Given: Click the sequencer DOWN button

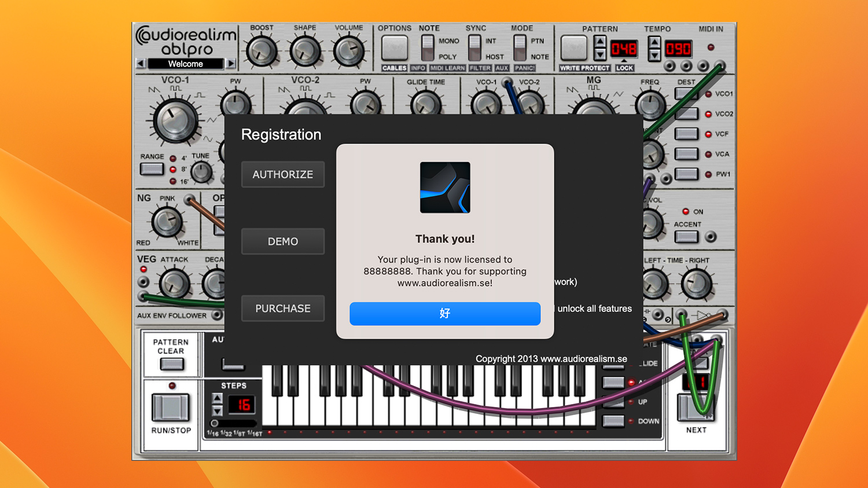Looking at the screenshot, I should [x=613, y=421].
